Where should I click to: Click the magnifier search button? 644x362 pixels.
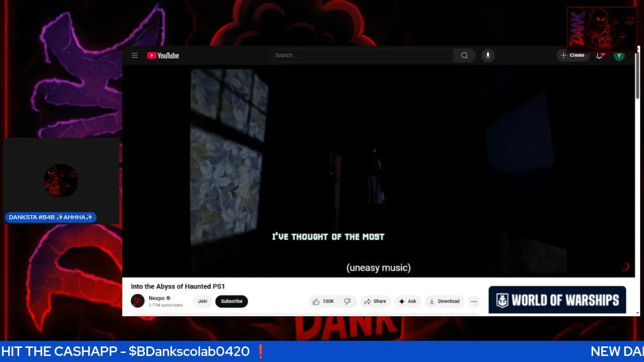464,55
